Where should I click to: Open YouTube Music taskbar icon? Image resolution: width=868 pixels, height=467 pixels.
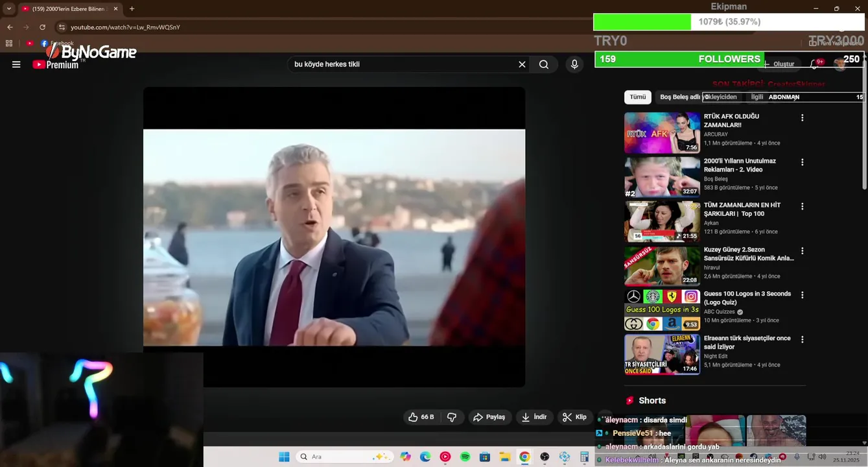[445, 457]
